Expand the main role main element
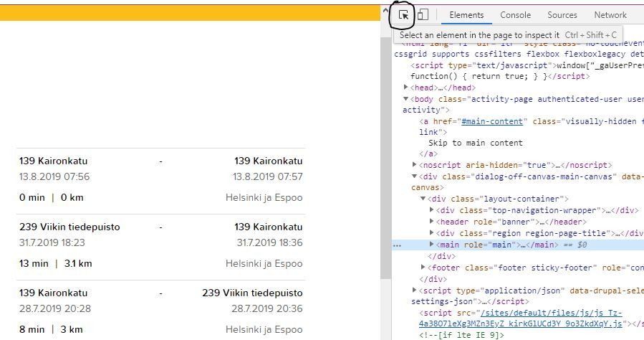The image size is (644, 340). pyautogui.click(x=431, y=244)
